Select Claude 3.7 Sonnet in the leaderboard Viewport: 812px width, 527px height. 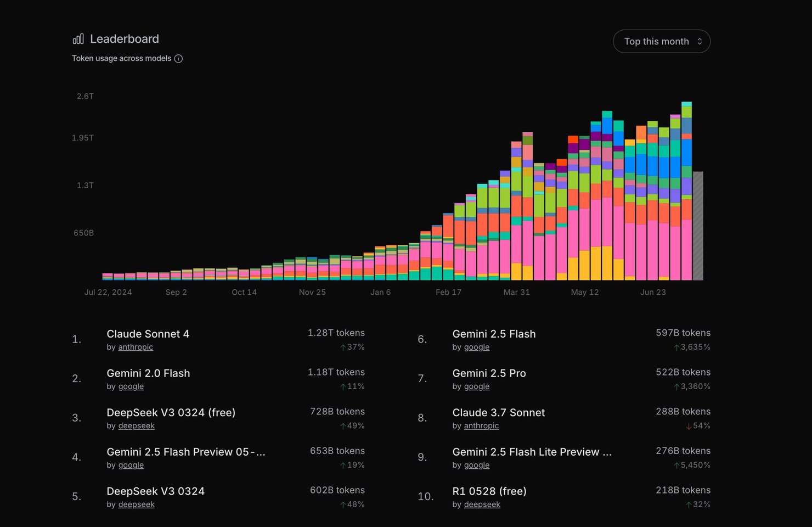pyautogui.click(x=498, y=413)
